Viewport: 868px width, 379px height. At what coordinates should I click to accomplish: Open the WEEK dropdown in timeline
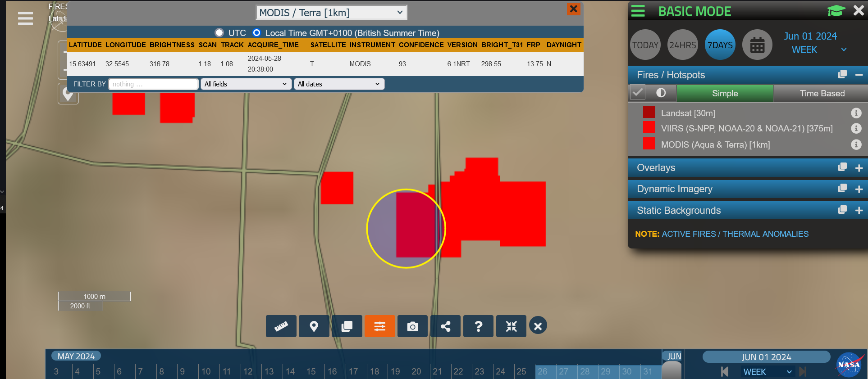(767, 372)
